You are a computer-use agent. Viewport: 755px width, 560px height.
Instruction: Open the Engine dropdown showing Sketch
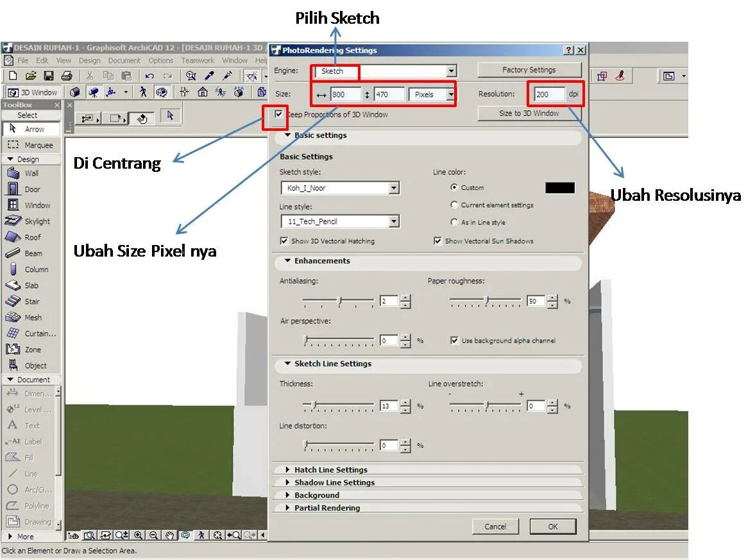(x=385, y=71)
